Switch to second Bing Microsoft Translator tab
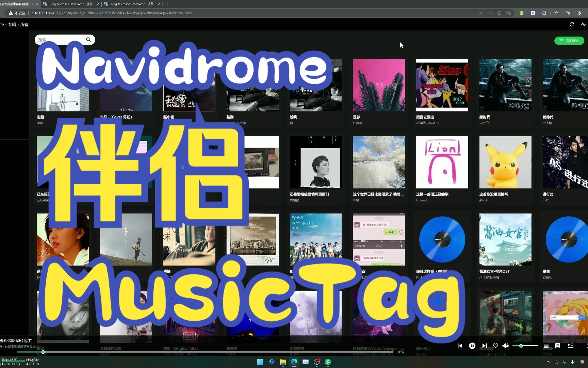This screenshot has height=368, width=588. coord(70,4)
